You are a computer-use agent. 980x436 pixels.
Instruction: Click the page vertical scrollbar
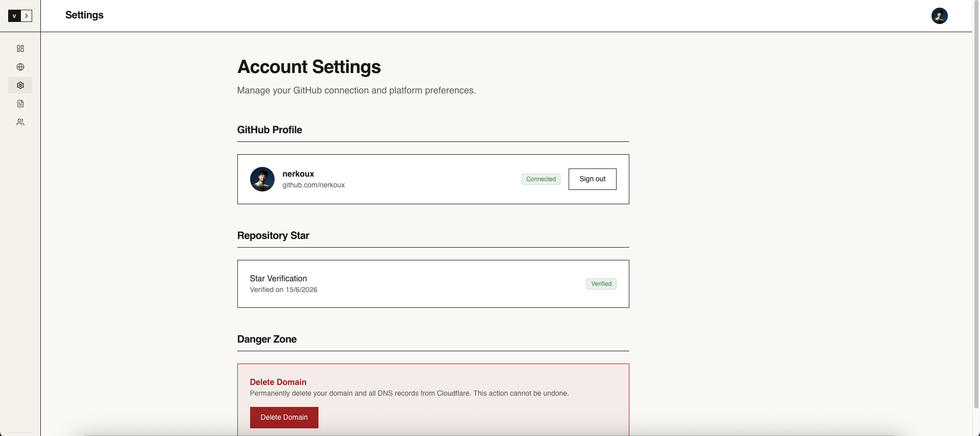[976, 204]
